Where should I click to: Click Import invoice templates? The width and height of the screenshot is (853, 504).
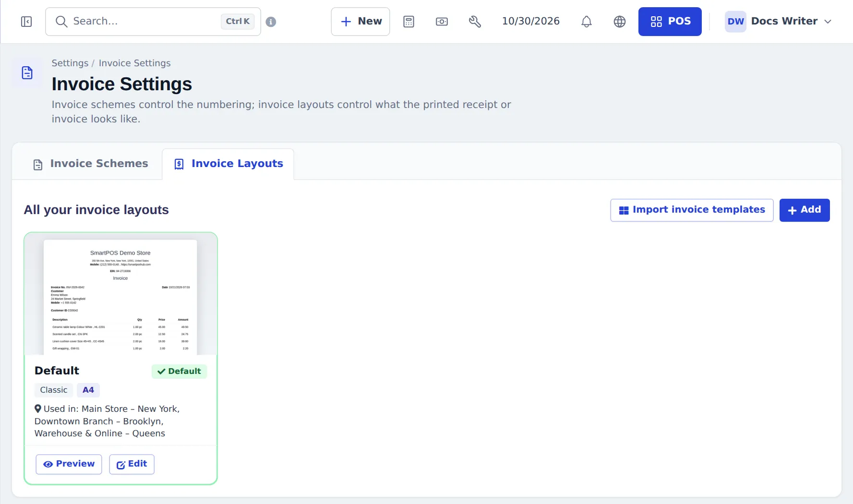click(x=692, y=210)
